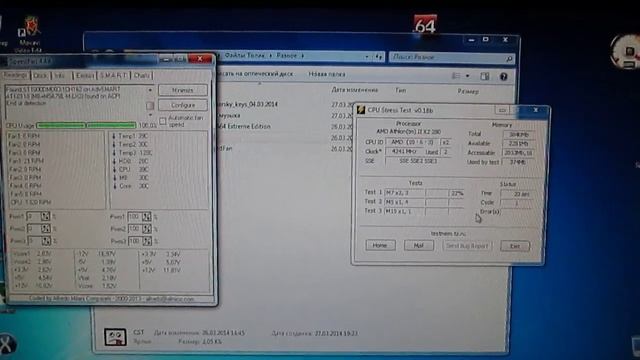Click the MB temperature arrow icon
This screenshot has width=640, height=360.
pos(115,178)
